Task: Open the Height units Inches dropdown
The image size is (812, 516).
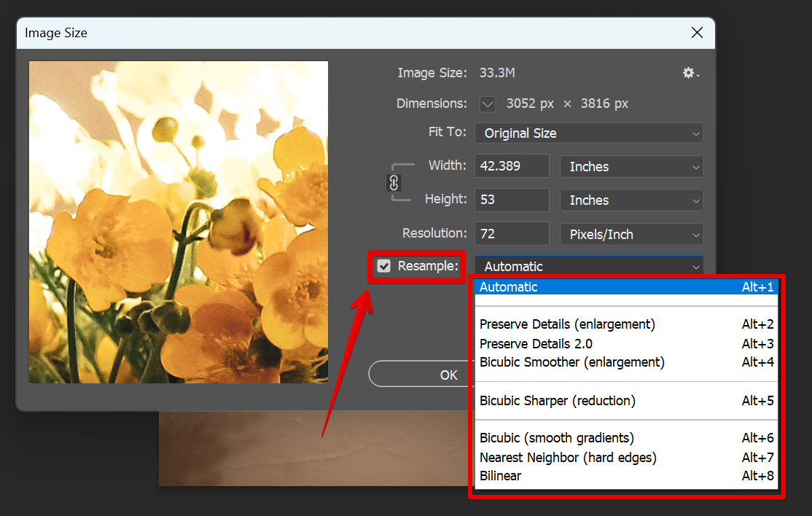Action: coord(631,200)
